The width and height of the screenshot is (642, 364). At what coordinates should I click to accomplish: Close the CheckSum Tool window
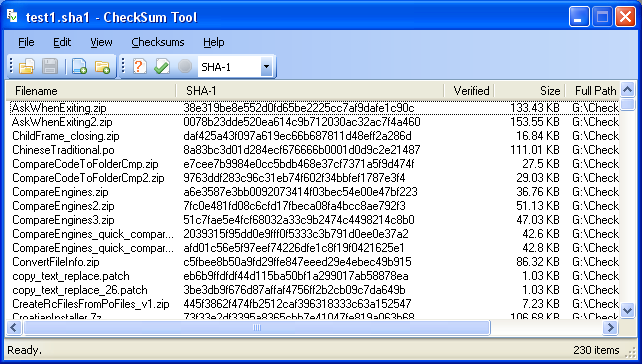pyautogui.click(x=625, y=17)
